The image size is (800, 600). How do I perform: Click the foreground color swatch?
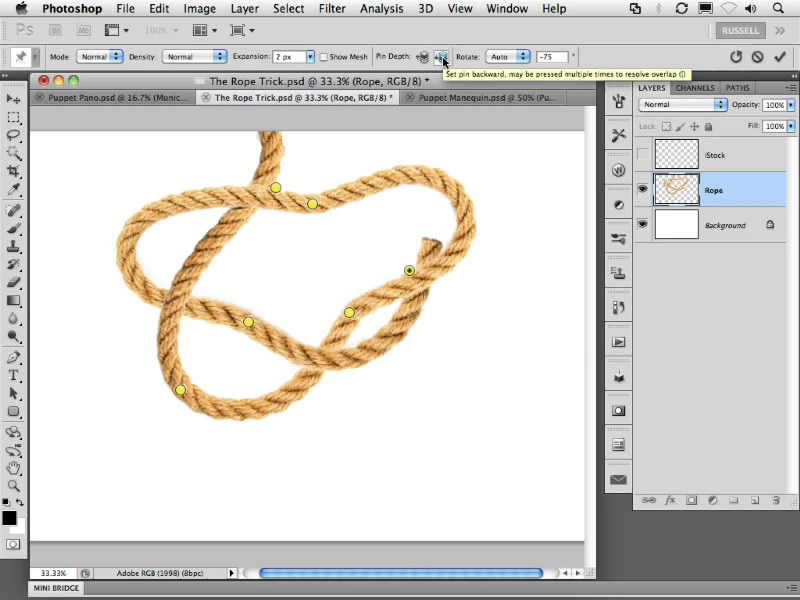tap(9, 518)
